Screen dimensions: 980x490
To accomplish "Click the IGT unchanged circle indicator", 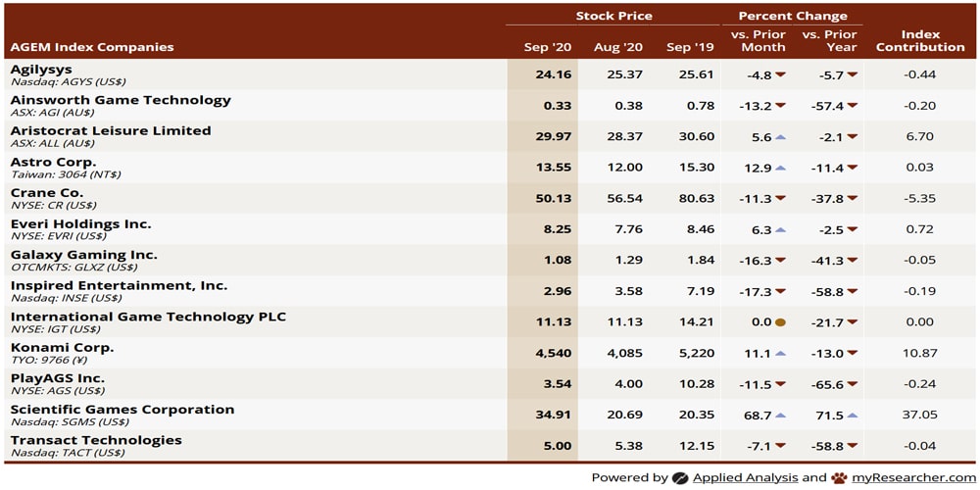I will (x=780, y=322).
